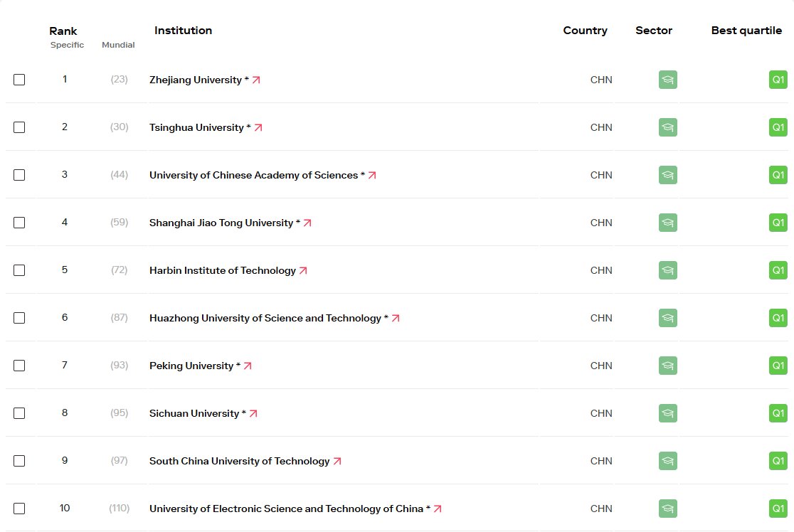The image size is (794, 532).
Task: Open external link arrow next to Tsinghua University
Action: (258, 127)
